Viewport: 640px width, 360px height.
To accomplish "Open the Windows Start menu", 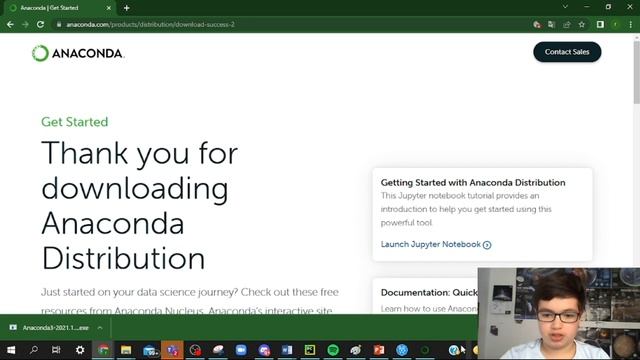I will tap(11, 350).
